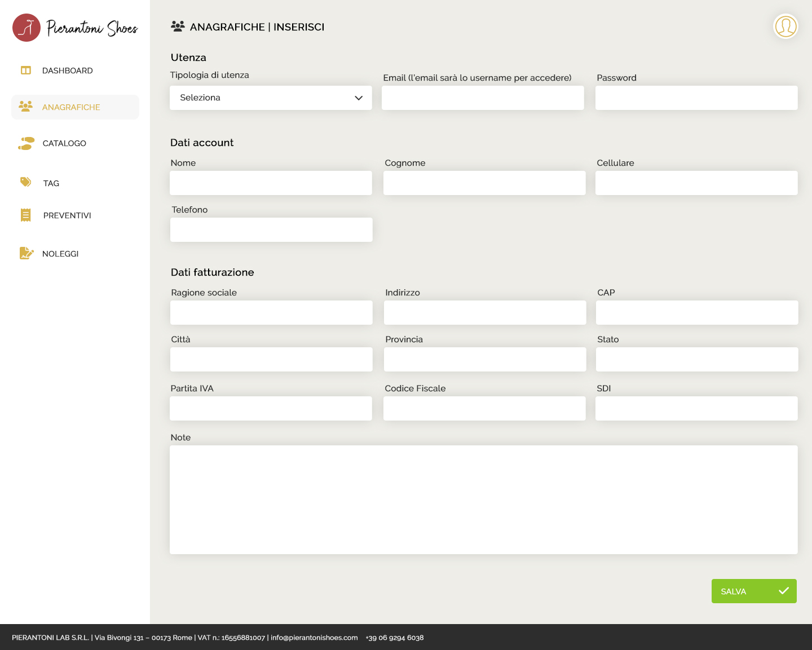This screenshot has width=812, height=650.
Task: Focus the Email input field
Action: pos(483,98)
